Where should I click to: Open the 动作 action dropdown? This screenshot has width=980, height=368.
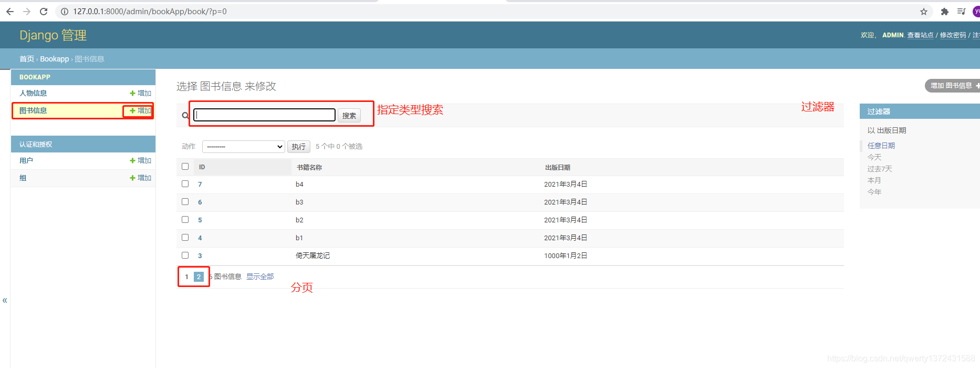243,147
